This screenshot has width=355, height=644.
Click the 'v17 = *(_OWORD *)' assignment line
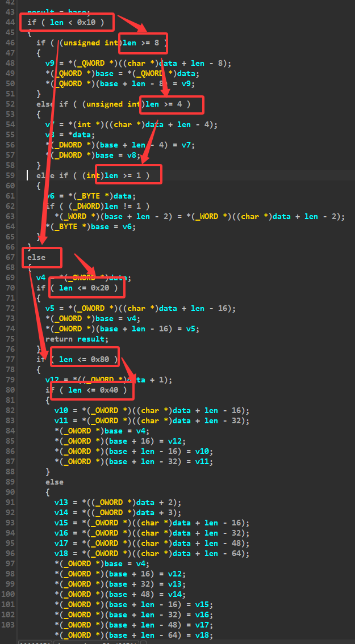click(x=152, y=544)
